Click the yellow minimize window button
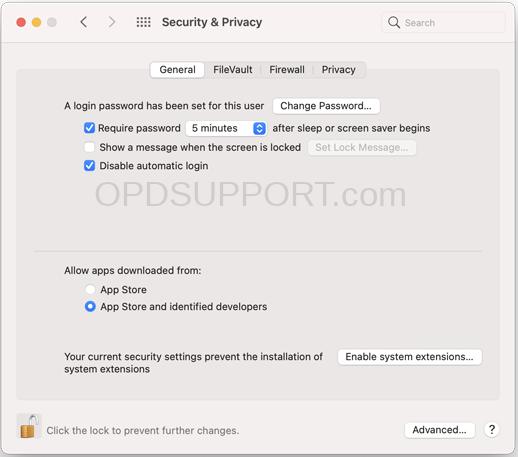Image resolution: width=518 pixels, height=457 pixels. pyautogui.click(x=36, y=22)
